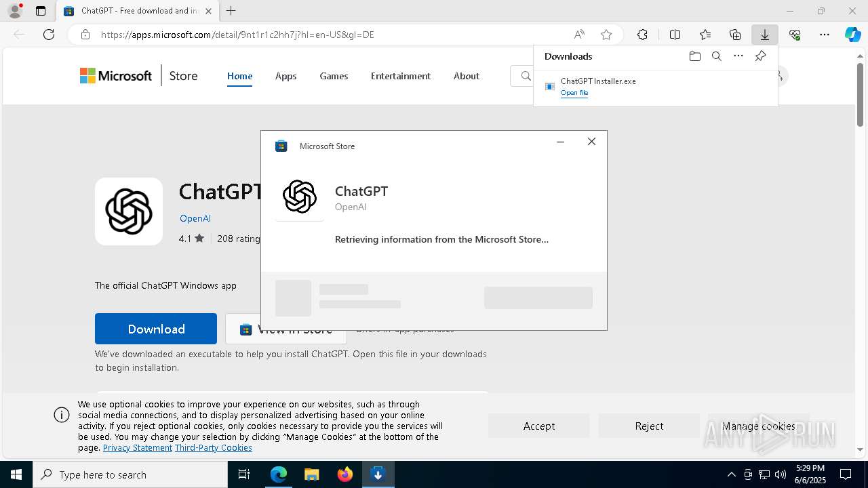
Task: Accept optional cookies
Action: coord(539,426)
